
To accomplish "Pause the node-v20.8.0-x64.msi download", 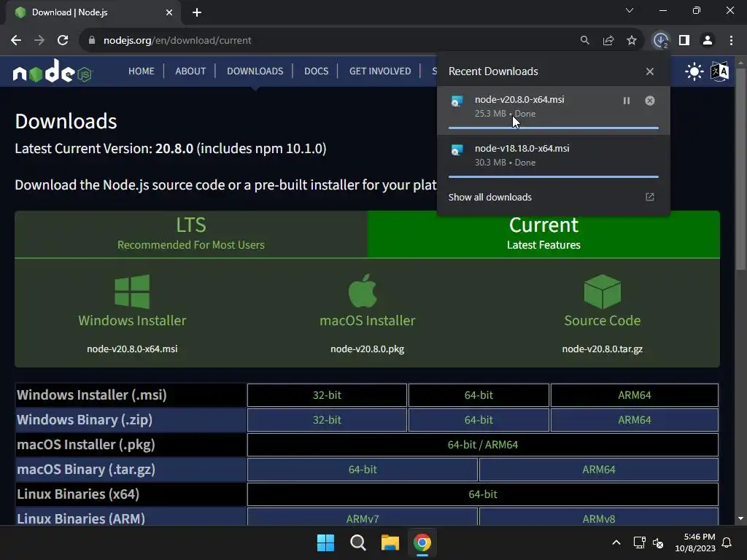I will coord(627,101).
